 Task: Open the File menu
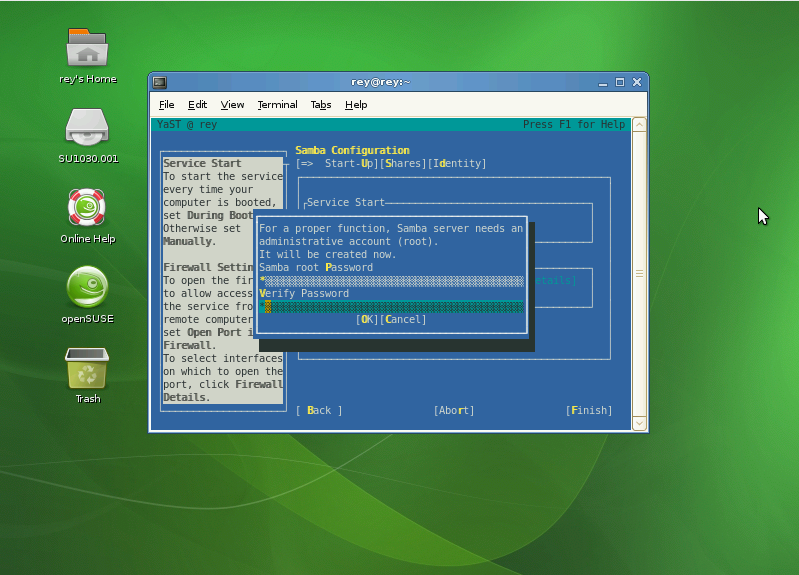pos(167,104)
